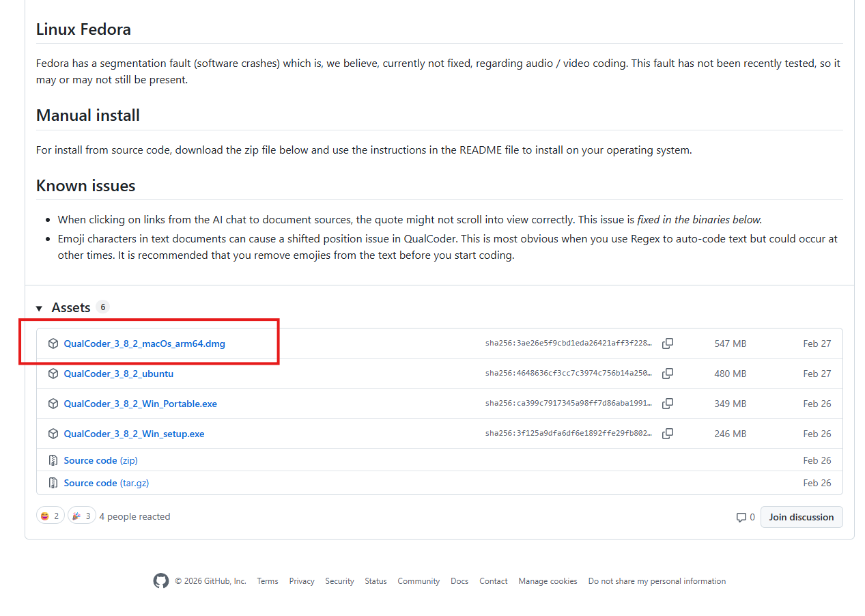Open GitHub logo in footer
The image size is (865, 616).
point(160,581)
